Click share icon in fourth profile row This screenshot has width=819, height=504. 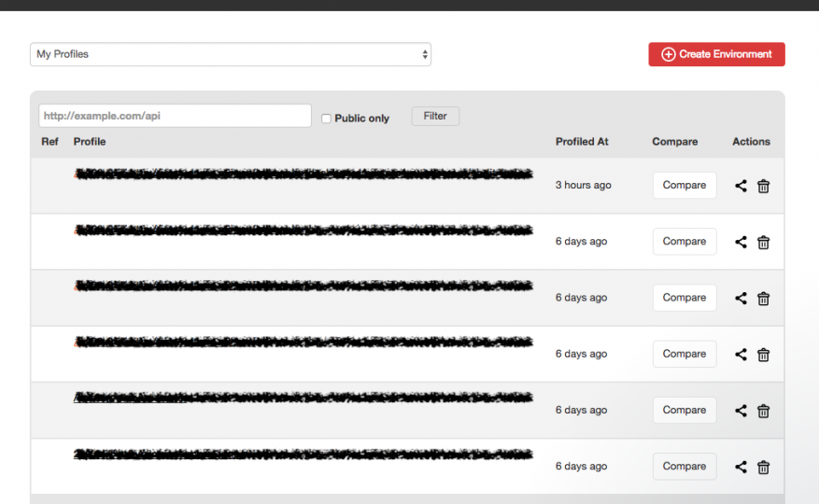[x=741, y=355]
